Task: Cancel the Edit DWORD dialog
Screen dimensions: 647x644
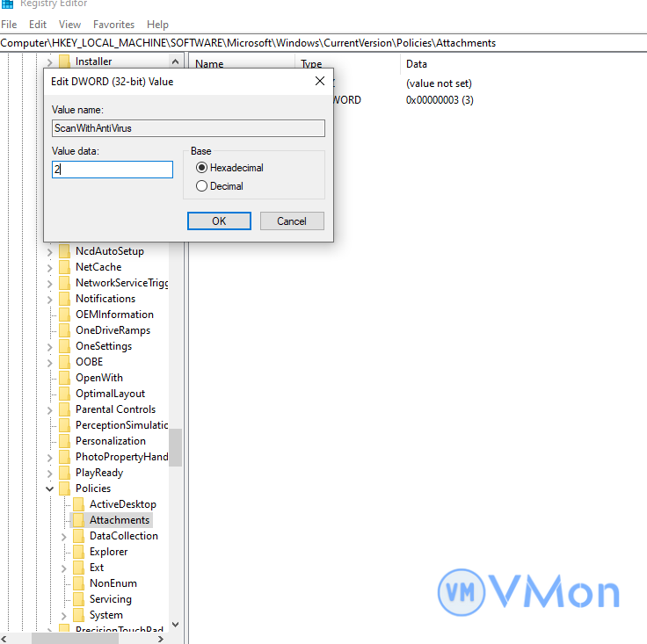Action: coord(292,221)
